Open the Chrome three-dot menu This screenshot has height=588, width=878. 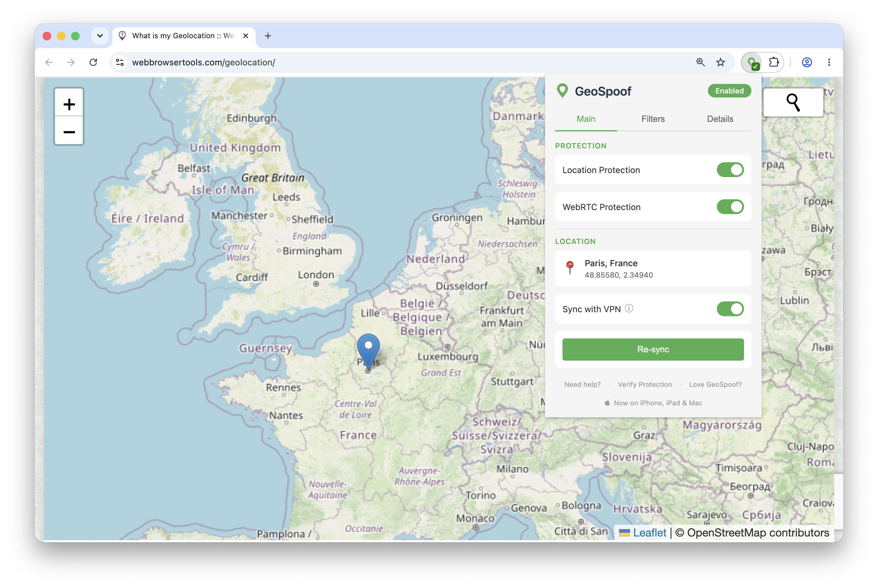pyautogui.click(x=829, y=62)
